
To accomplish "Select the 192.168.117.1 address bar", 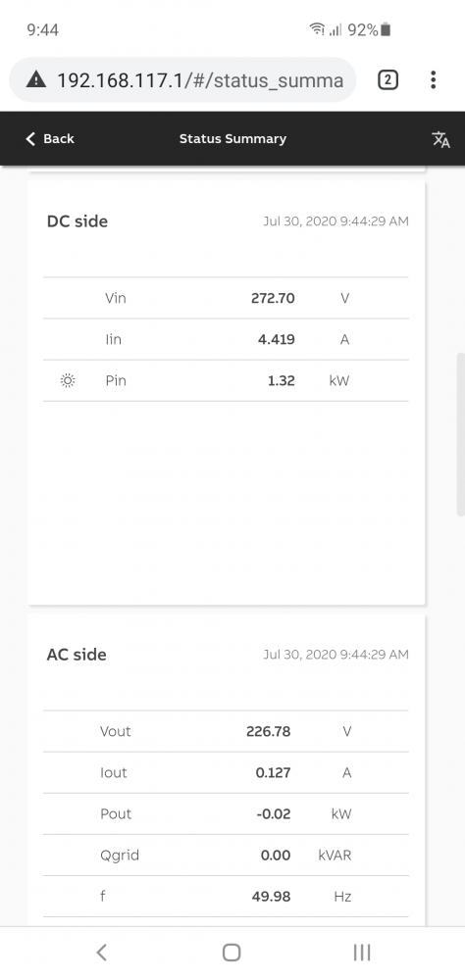I will (182, 80).
